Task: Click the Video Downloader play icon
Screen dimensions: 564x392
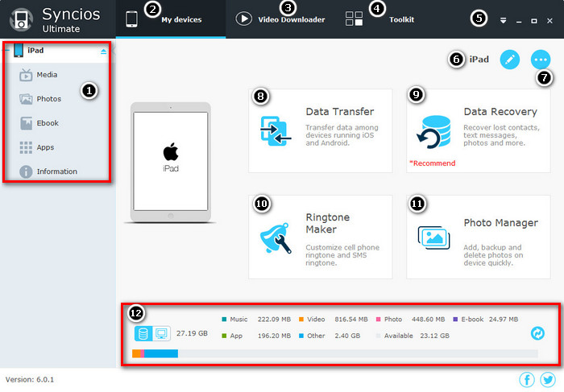Action: 243,19
